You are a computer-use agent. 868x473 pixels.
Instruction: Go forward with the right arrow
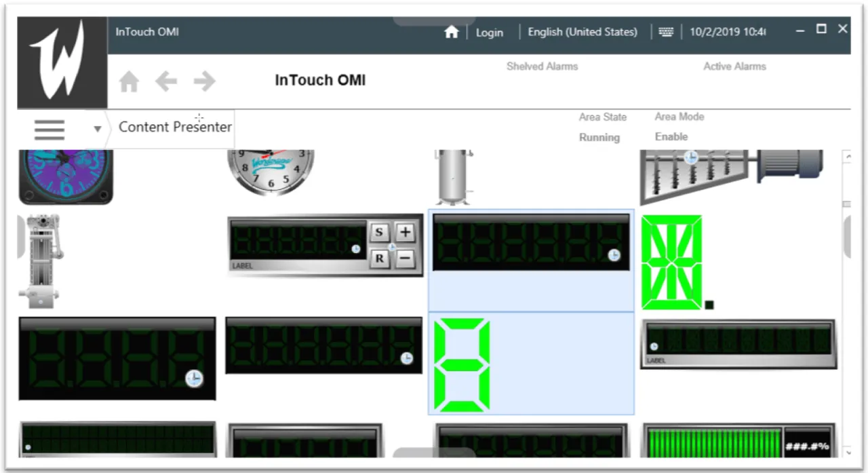click(x=204, y=81)
